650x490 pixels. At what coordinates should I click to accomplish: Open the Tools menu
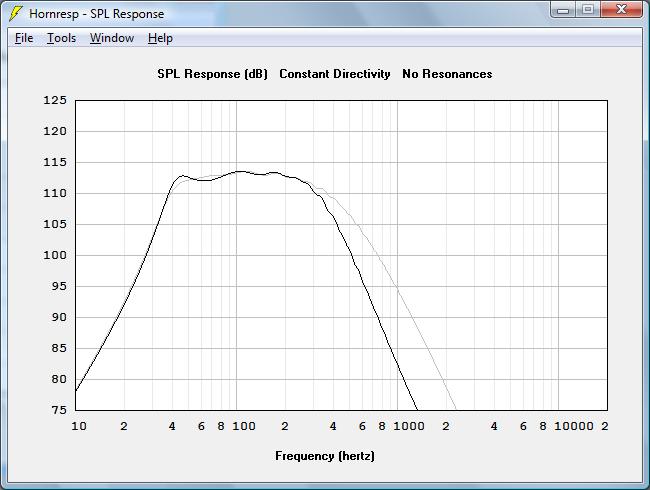point(61,38)
